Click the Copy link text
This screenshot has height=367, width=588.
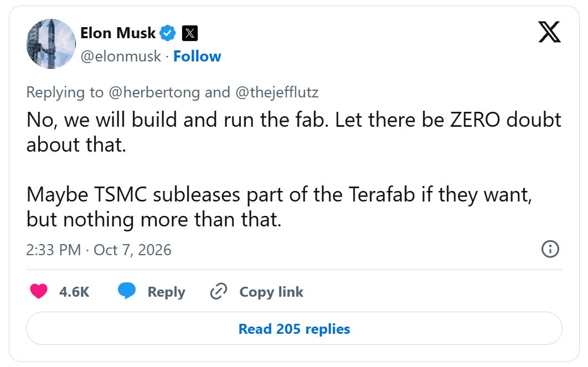coord(271,292)
